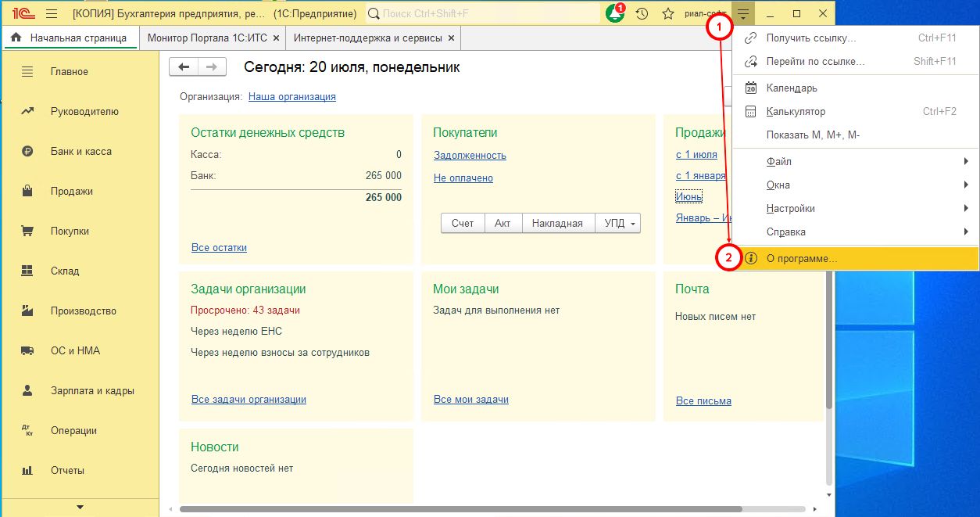Select Календарь in the service menu
Screen dimensions: 980x517
[x=855, y=88]
